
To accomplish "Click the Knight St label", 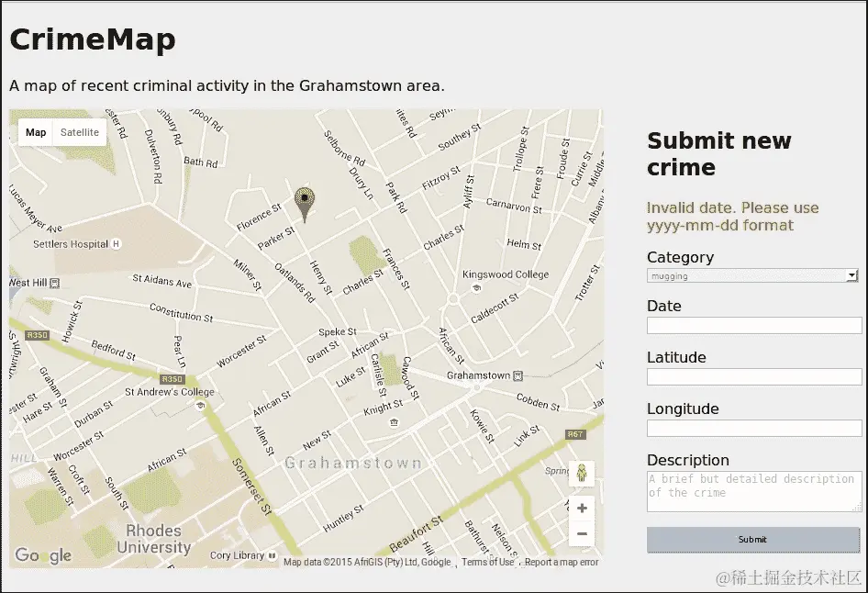I will 383,408.
